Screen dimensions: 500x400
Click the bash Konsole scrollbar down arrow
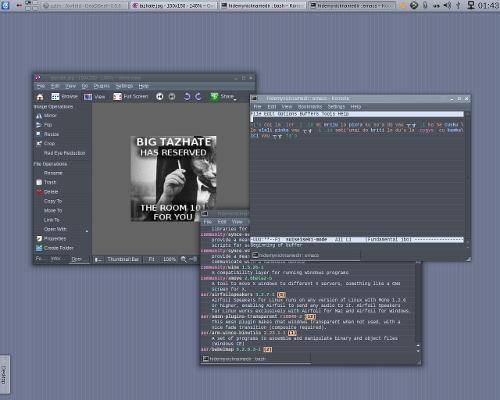point(418,351)
